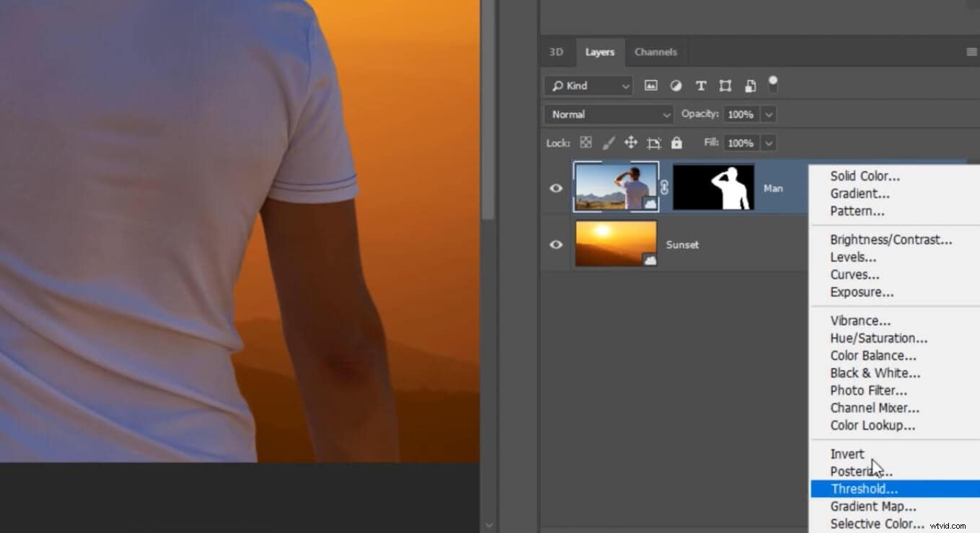This screenshot has height=533, width=980.
Task: Click the Sunset layer thumbnail
Action: coord(616,244)
